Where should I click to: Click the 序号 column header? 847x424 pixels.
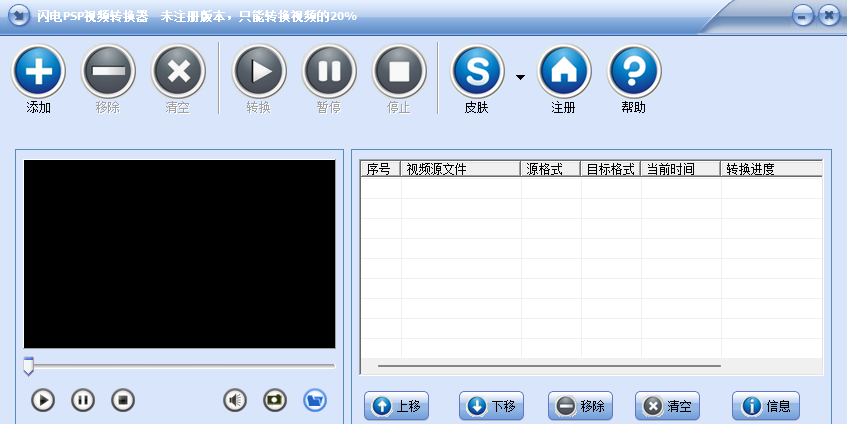point(380,169)
